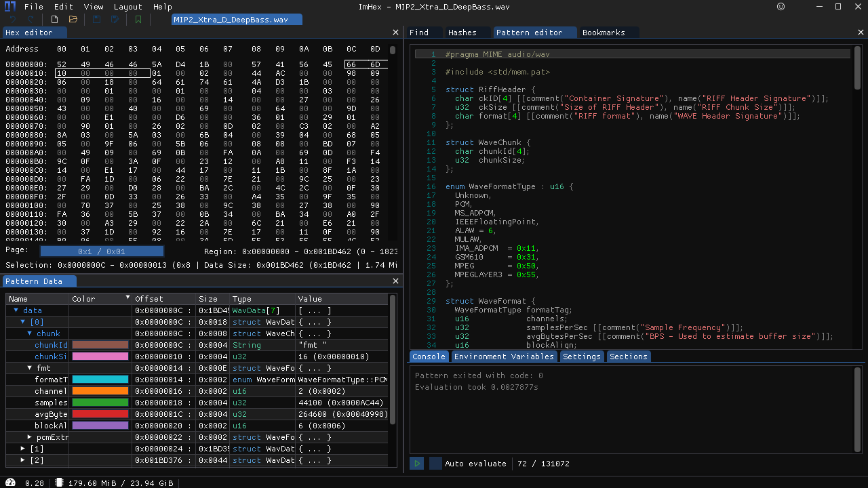The image size is (868, 488).
Task: Run the pattern with the play button
Action: pos(417,464)
